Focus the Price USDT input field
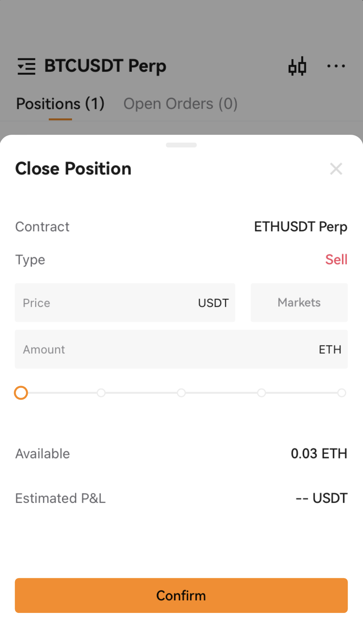Screen dimensions: 363x644 (x=125, y=303)
